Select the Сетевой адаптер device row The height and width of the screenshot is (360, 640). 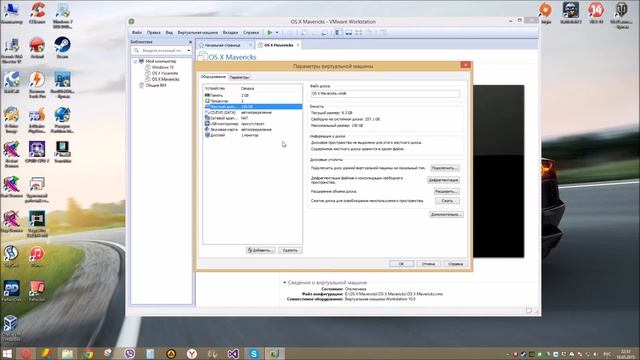tap(253, 118)
